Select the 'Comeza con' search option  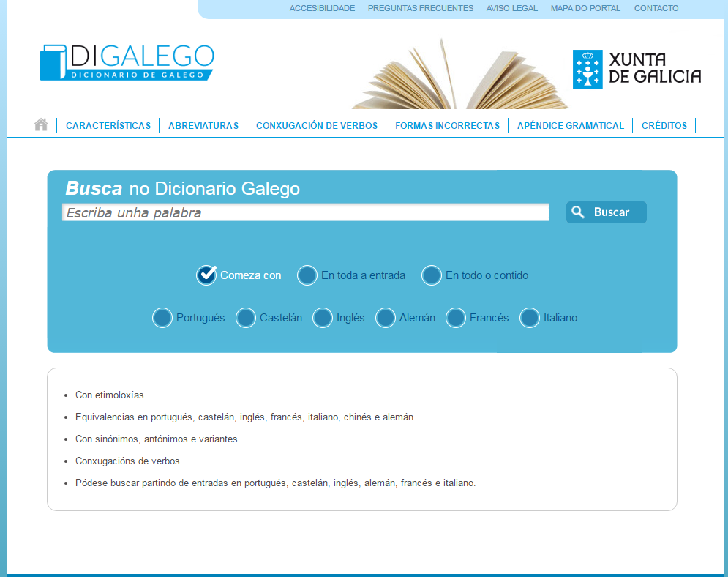tap(207, 275)
